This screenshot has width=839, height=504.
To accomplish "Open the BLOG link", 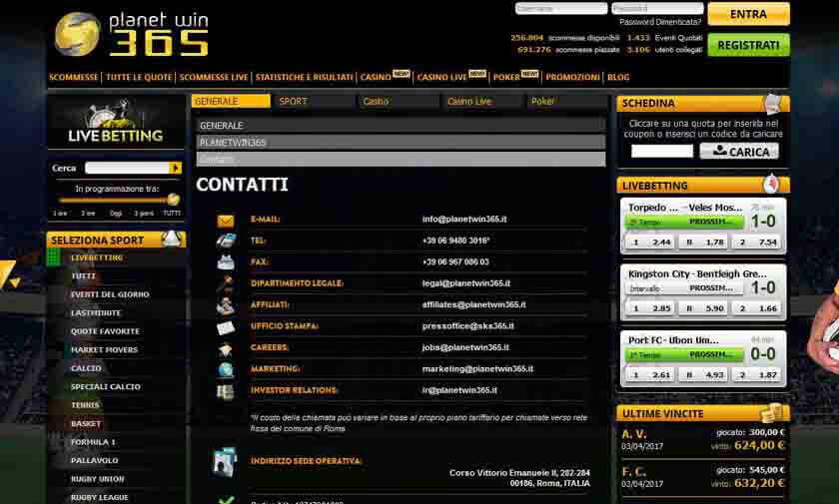I will [x=618, y=77].
